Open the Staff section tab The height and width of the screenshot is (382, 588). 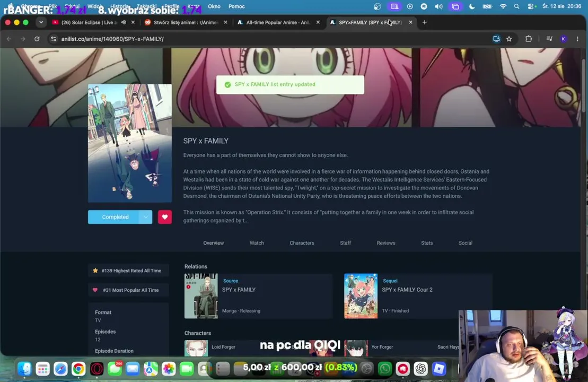[345, 243]
